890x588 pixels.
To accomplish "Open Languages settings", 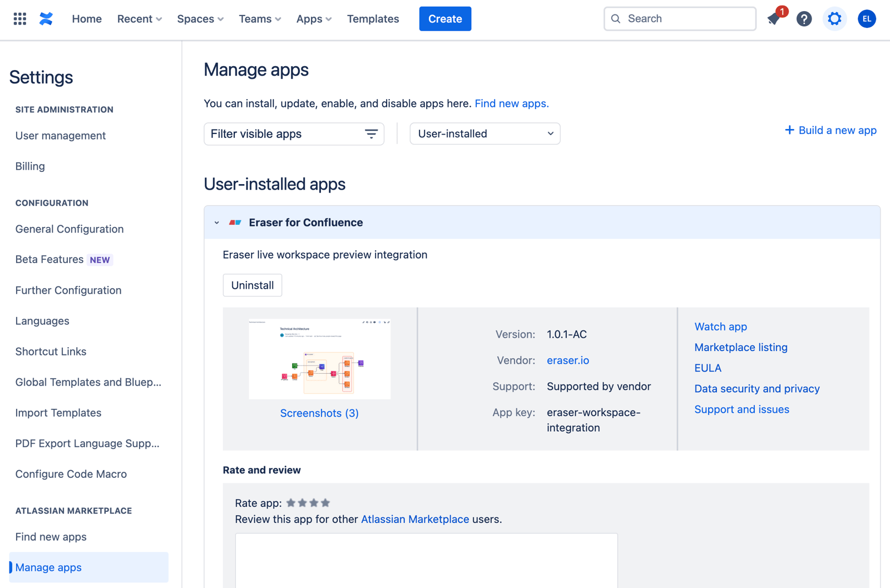I will tap(42, 321).
